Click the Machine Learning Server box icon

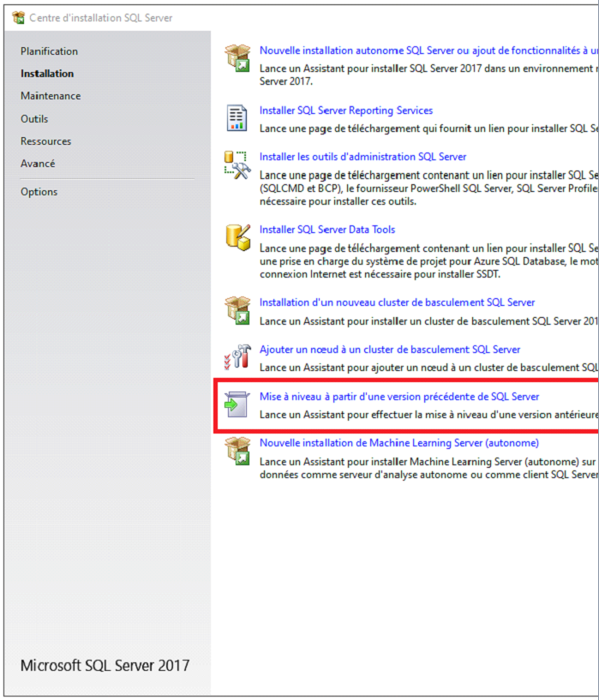237,451
